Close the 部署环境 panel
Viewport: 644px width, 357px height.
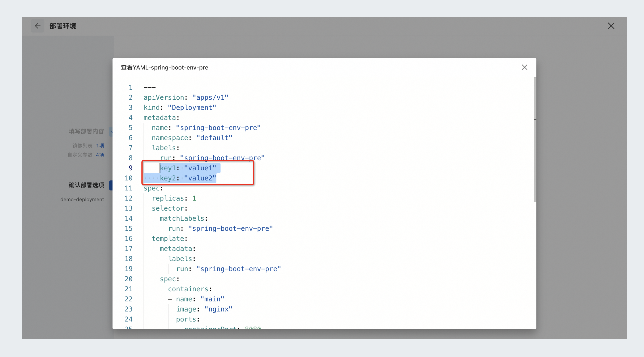tap(611, 26)
